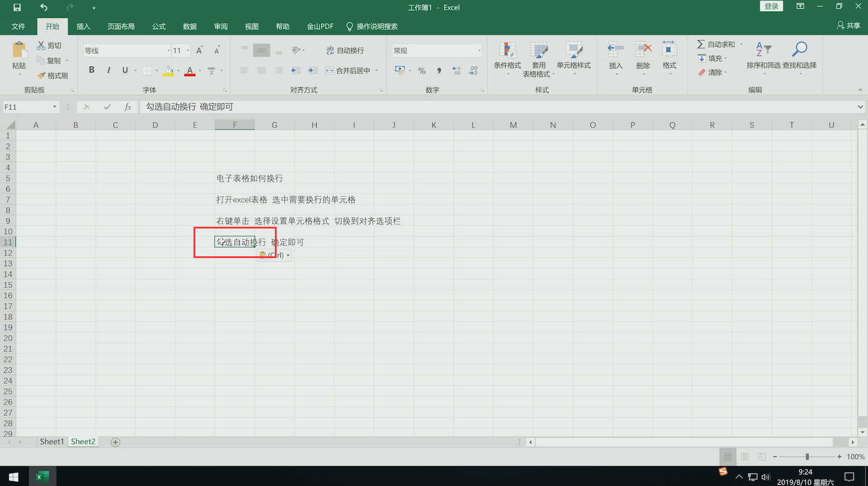Click the Format Painter (格式刷) button
Screen dimensions: 868x486
click(x=52, y=76)
